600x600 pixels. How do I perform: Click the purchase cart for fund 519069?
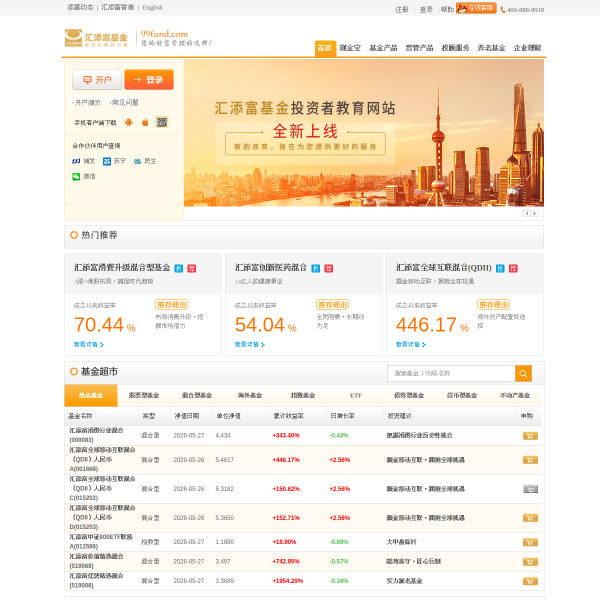coord(530,562)
